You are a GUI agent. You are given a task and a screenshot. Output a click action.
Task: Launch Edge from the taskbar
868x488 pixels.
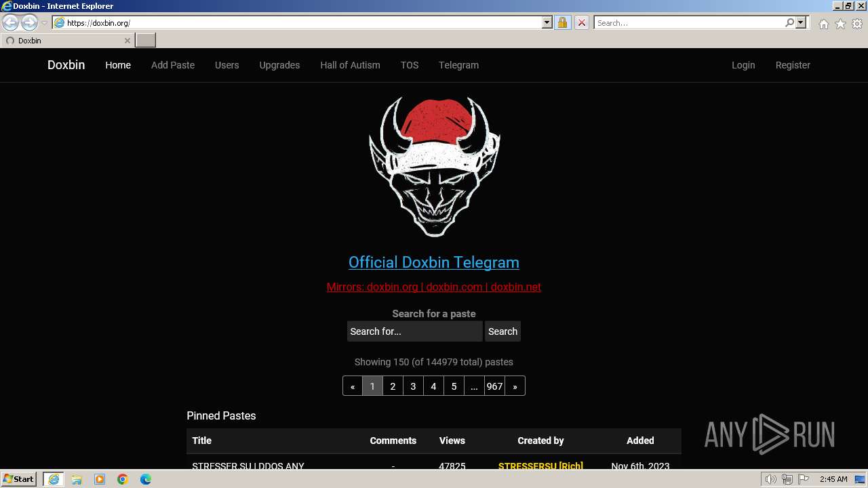coord(146,479)
